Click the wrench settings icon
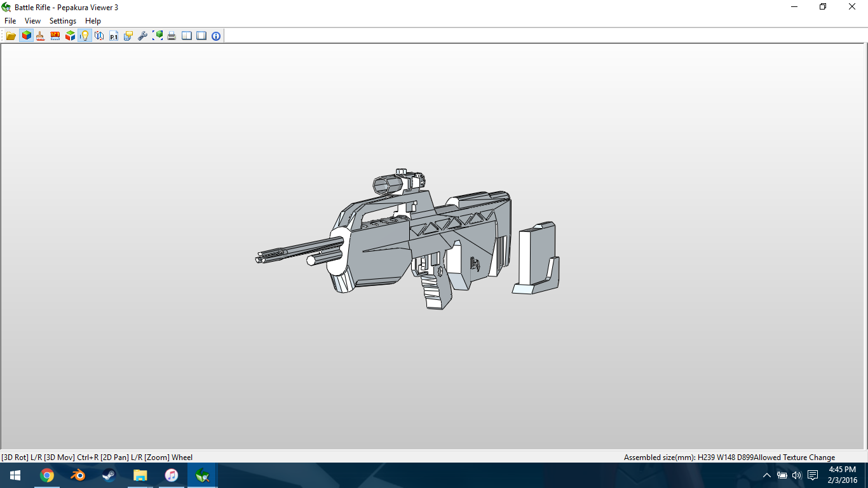This screenshot has width=868, height=488. point(143,36)
